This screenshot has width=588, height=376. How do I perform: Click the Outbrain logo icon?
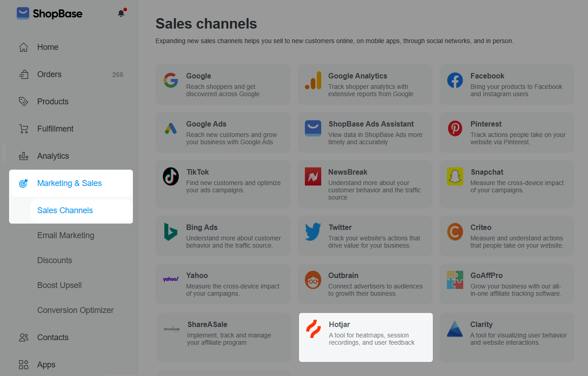click(x=313, y=280)
